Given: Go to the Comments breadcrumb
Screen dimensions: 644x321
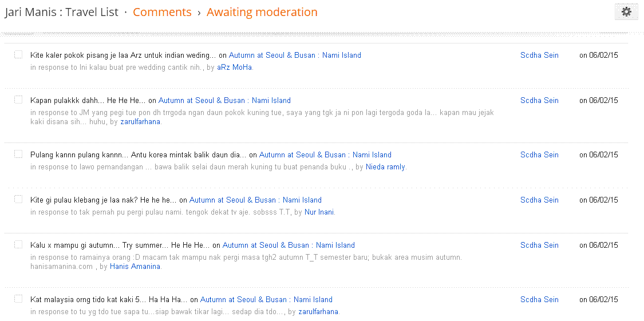Looking at the screenshot, I should (x=162, y=13).
